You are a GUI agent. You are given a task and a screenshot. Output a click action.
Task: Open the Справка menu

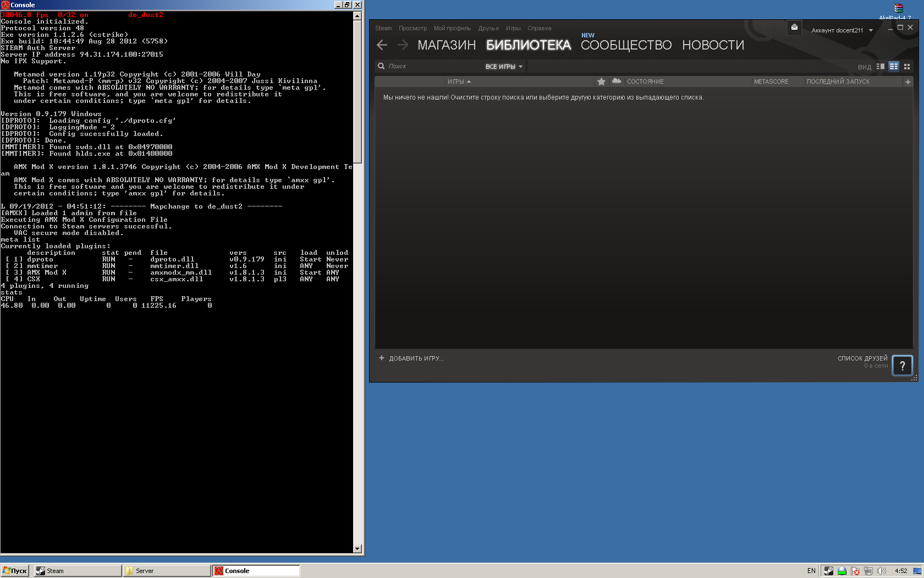tap(539, 28)
